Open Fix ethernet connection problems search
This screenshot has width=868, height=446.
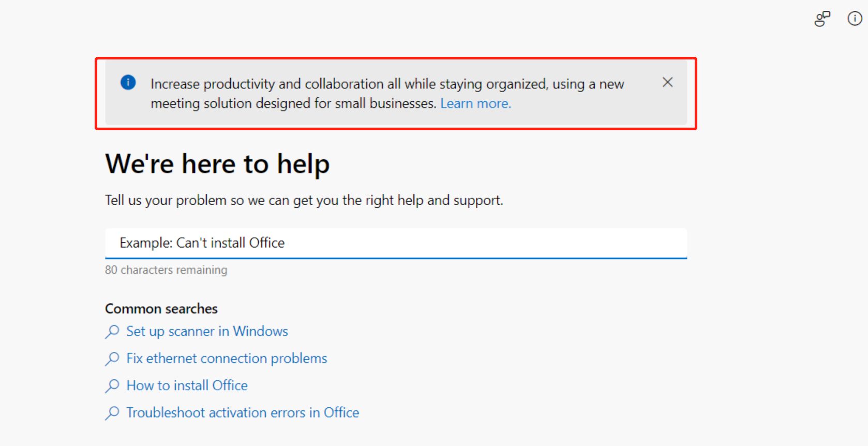coord(227,359)
